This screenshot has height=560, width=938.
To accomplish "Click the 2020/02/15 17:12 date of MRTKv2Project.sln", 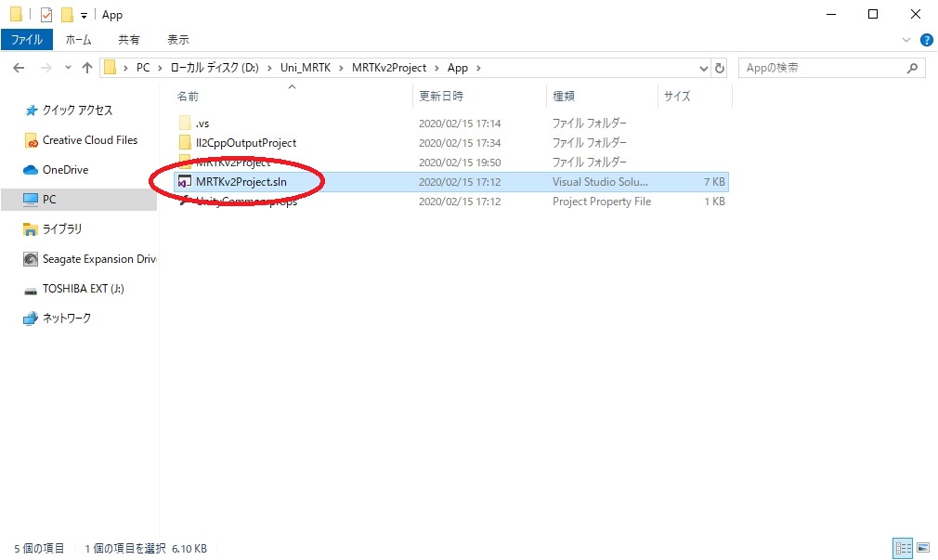I will (460, 182).
